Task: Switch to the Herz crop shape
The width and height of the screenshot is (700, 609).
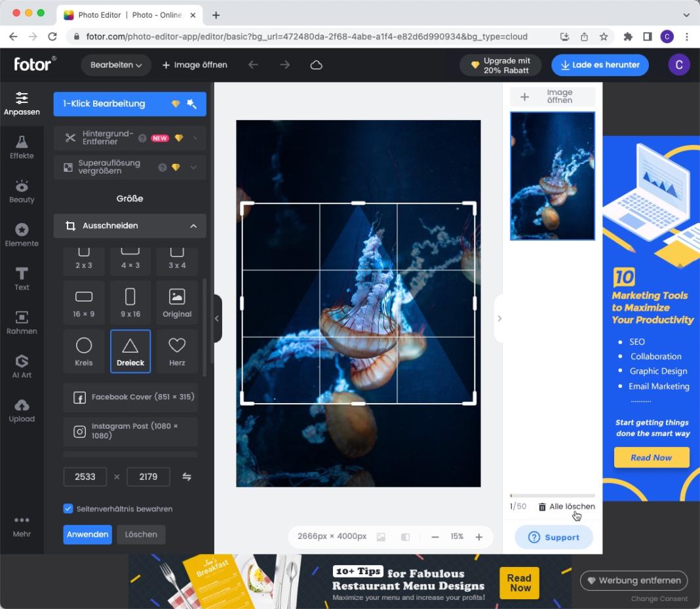Action: [176, 351]
